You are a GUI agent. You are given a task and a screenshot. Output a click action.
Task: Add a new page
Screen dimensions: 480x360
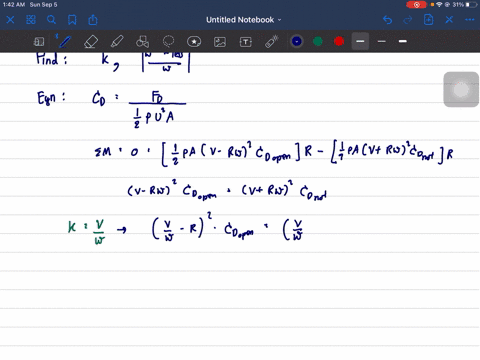click(428, 20)
